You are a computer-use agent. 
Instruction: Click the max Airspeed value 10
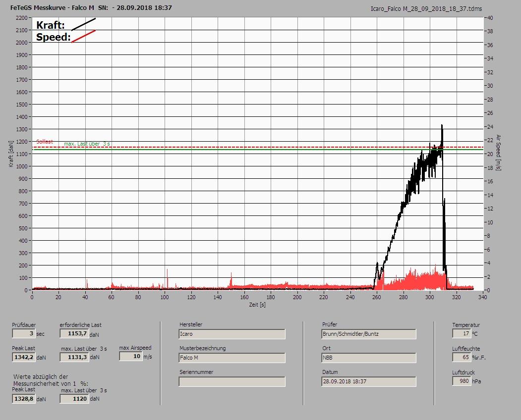tap(130, 356)
